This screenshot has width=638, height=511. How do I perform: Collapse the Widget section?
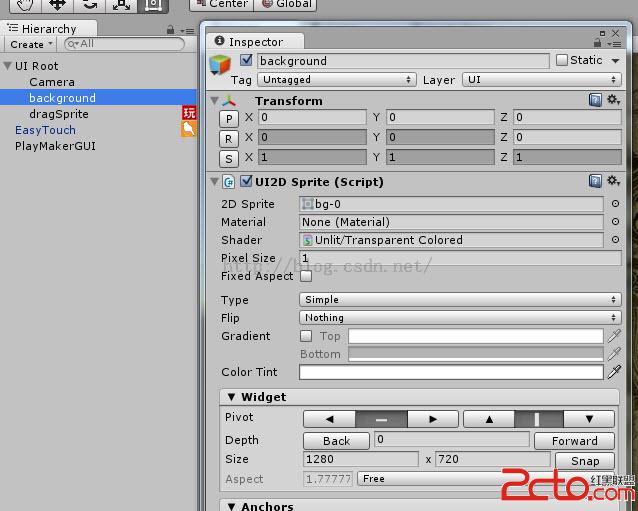[232, 397]
